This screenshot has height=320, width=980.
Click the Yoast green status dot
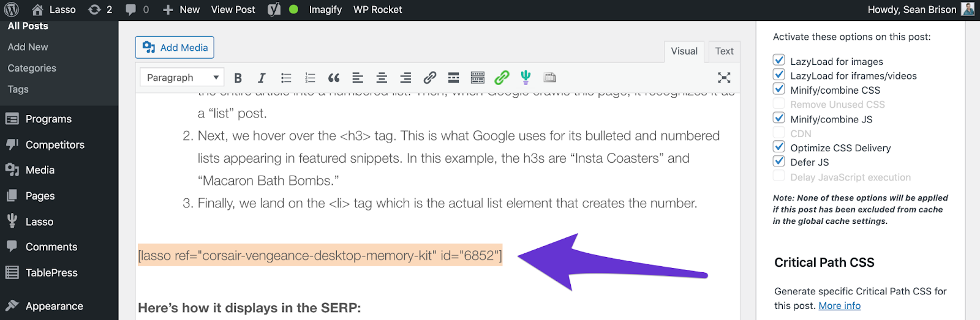(293, 10)
